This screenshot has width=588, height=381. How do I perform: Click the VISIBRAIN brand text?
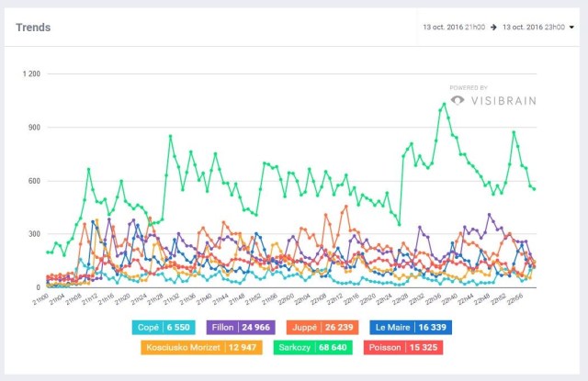pyautogui.click(x=503, y=101)
